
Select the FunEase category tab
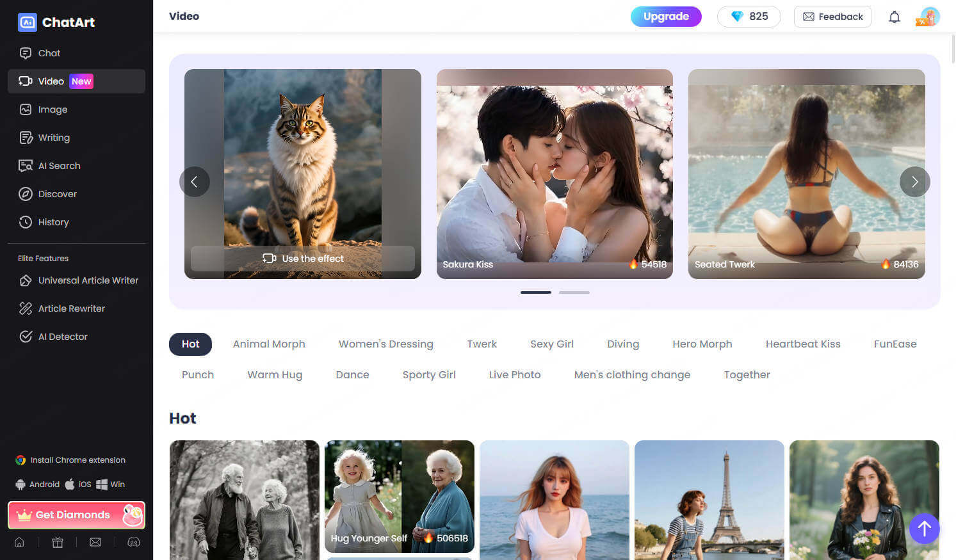(x=895, y=344)
